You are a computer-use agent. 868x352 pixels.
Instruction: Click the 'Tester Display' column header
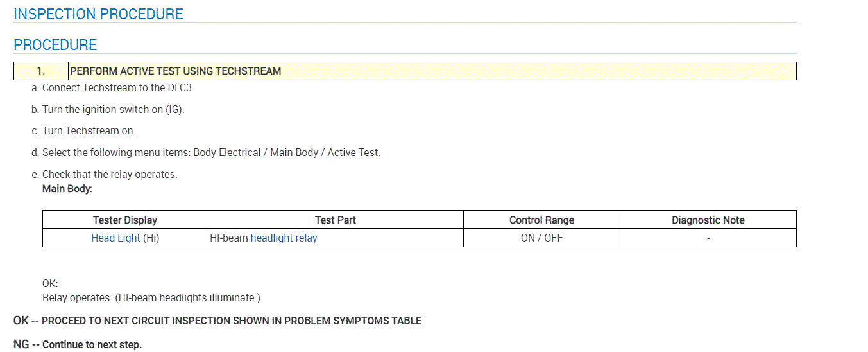pyautogui.click(x=125, y=220)
